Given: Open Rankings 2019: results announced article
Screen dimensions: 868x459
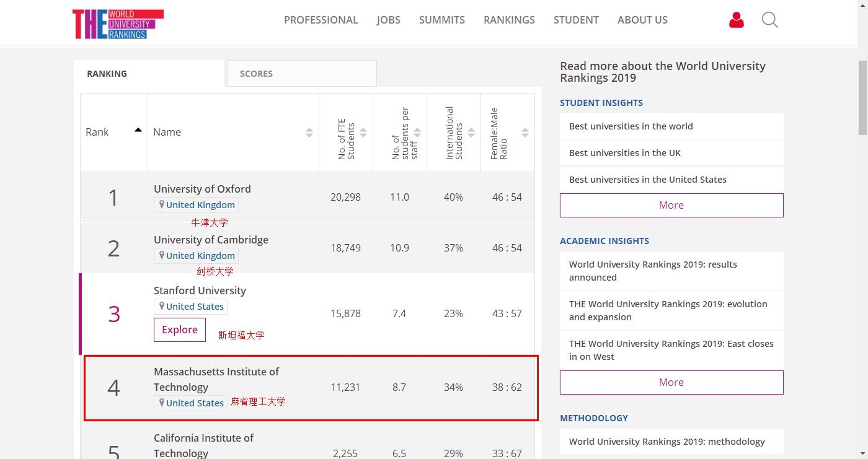Looking at the screenshot, I should point(671,271).
